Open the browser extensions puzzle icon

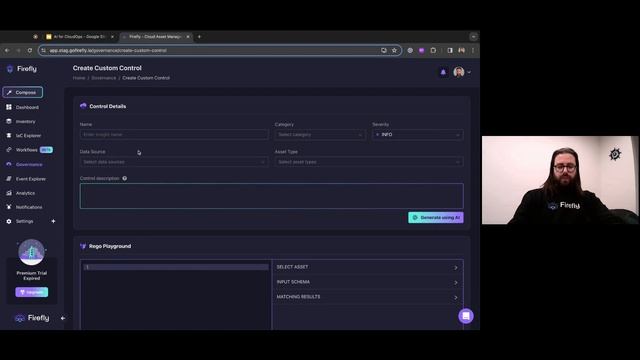433,50
